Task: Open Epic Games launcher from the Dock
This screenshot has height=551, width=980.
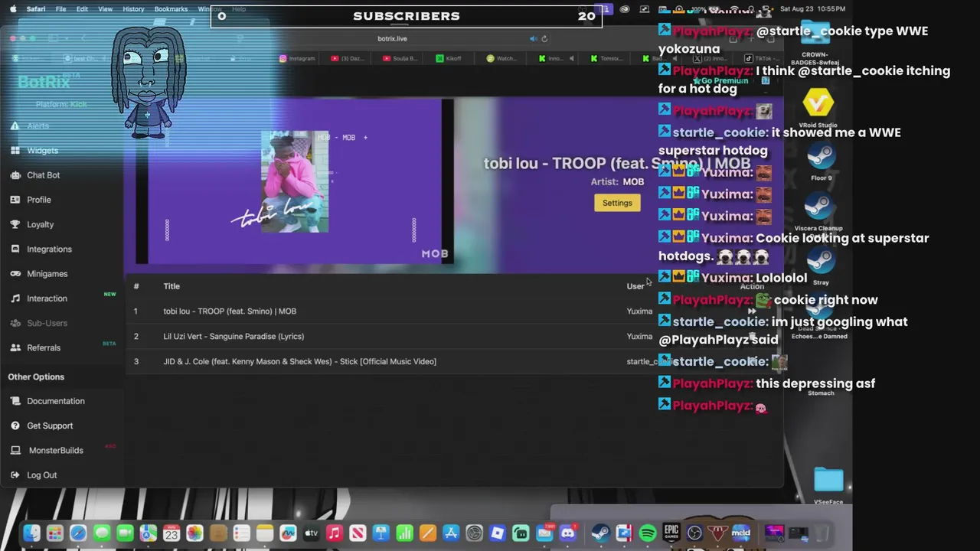Action: (671, 533)
